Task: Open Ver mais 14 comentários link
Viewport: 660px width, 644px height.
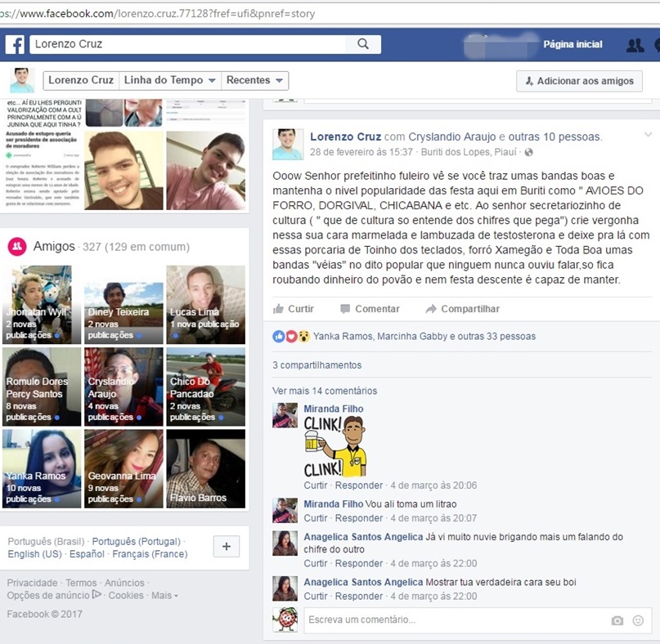Action: (325, 391)
